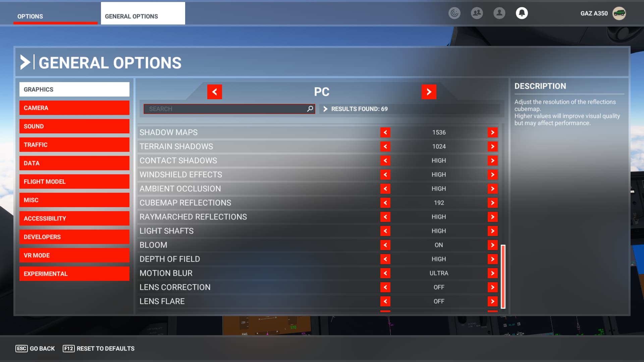
Task: Raise Ambient Occlusion setting
Action: point(492,189)
